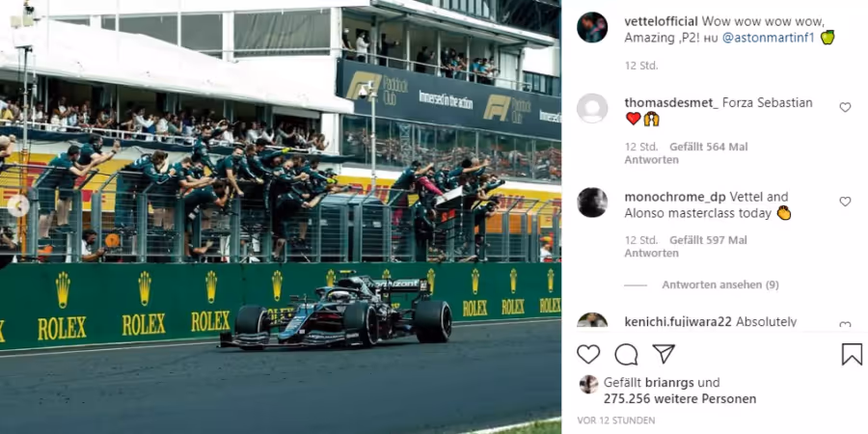Reply to thomasdesmet_ via Antworten
The image size is (868, 434).
644,159
